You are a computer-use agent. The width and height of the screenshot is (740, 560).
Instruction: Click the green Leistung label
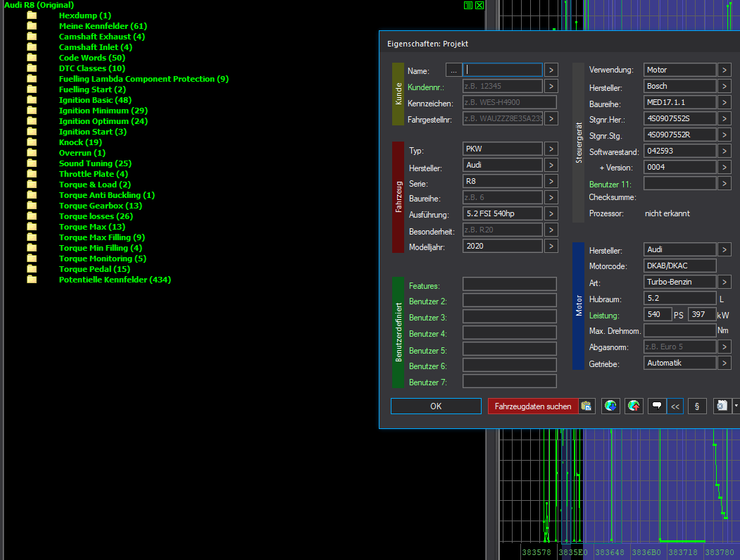[x=604, y=316]
